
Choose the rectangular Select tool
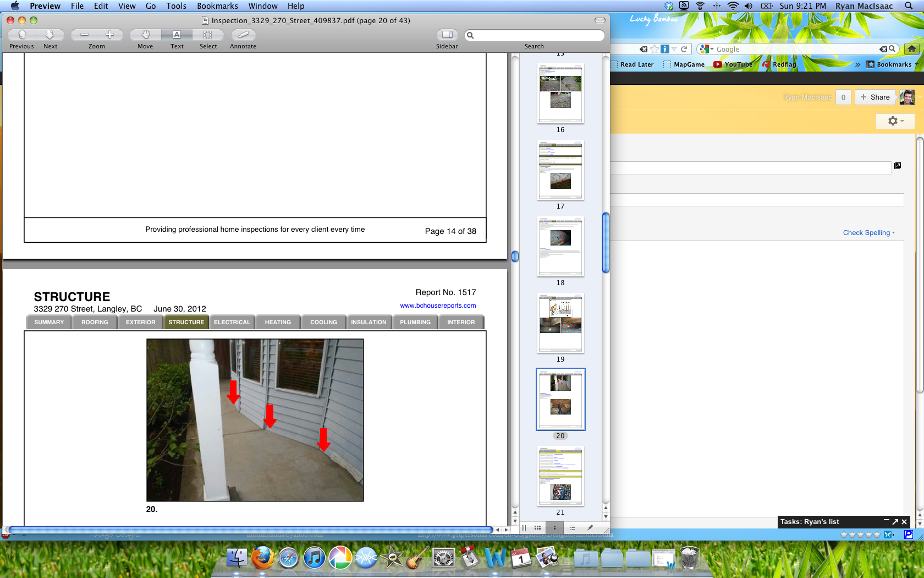coord(208,35)
